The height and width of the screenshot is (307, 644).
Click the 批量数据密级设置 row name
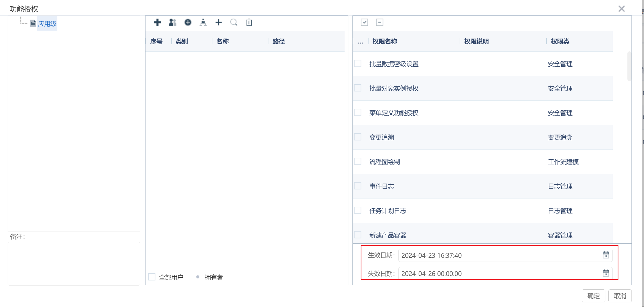point(394,64)
